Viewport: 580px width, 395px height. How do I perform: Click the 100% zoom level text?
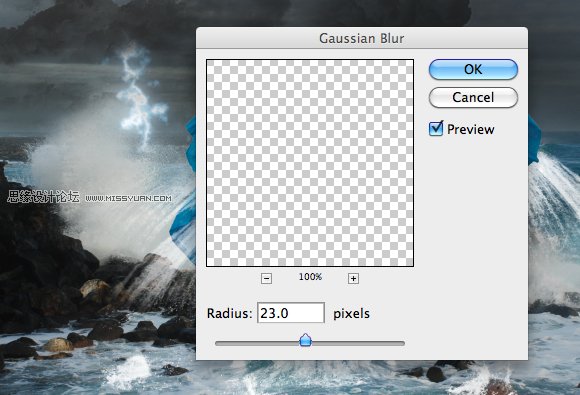click(x=310, y=277)
